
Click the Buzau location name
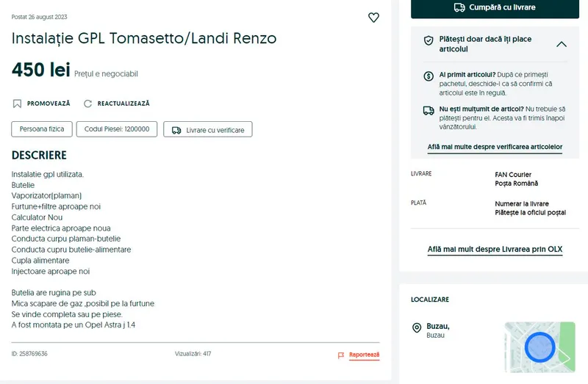pyautogui.click(x=437, y=326)
